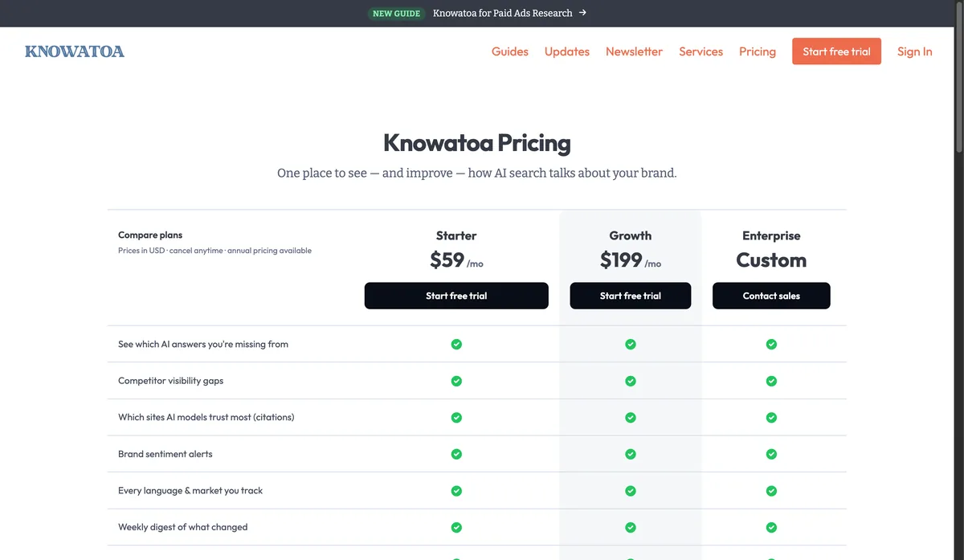Click 'Every language & market you track'
The width and height of the screenshot is (964, 560).
[x=190, y=491]
